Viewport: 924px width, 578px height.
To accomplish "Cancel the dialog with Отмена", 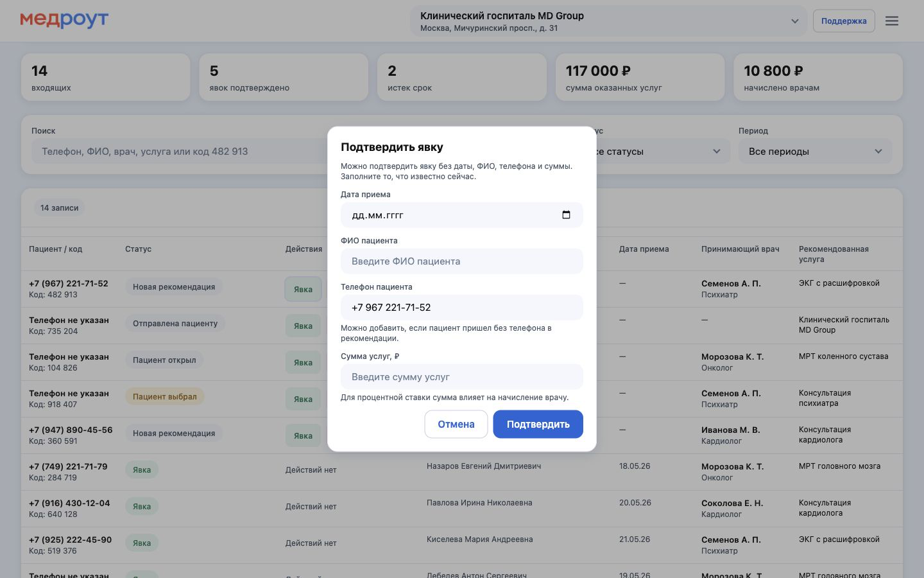I will click(x=456, y=424).
